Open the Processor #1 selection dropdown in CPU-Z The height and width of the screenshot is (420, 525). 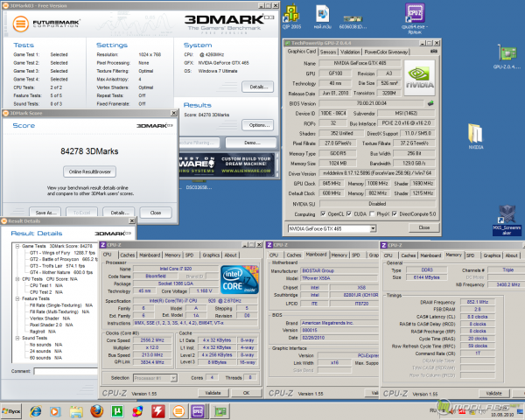[x=173, y=378]
